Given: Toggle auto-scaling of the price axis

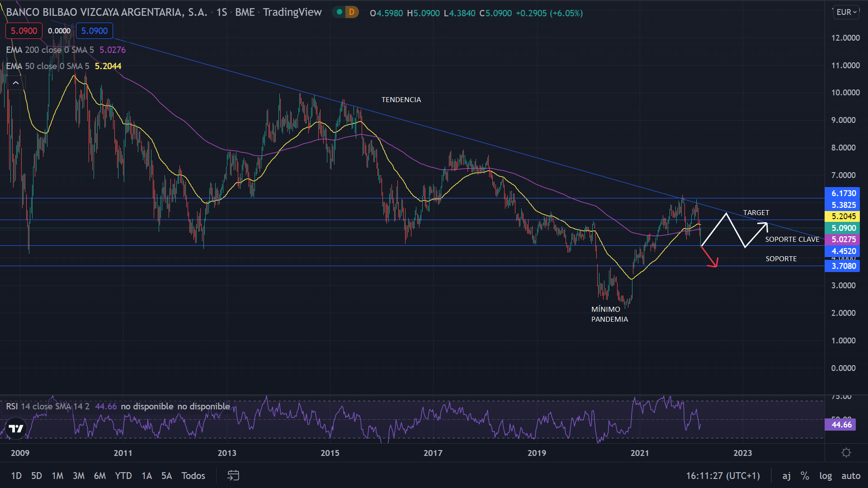Looking at the screenshot, I should tap(851, 475).
